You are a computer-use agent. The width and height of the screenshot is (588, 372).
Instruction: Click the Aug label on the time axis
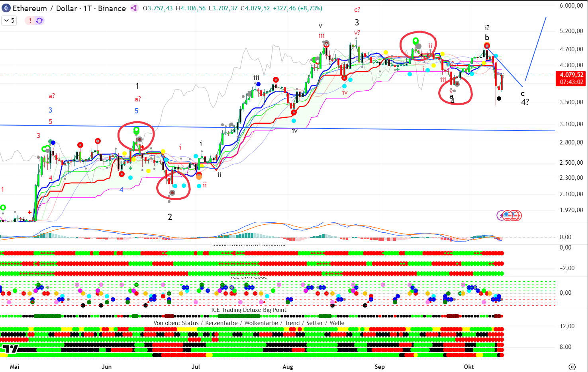point(288,366)
